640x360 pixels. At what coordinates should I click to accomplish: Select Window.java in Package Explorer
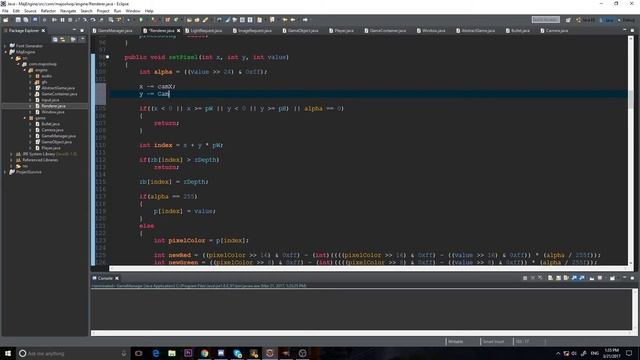[53, 112]
